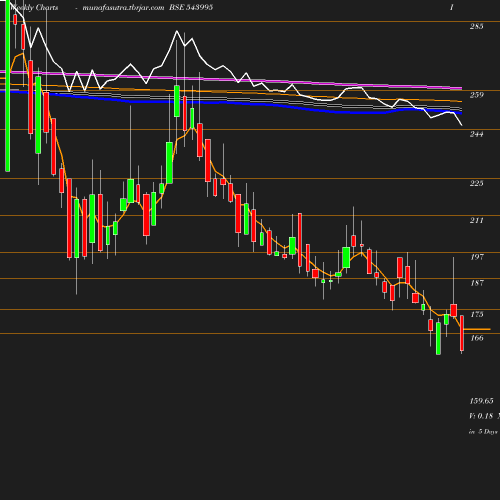Viewport: 500px width, 500px height.
Task: Click the last red candlestick near 166
Action: click(462, 333)
